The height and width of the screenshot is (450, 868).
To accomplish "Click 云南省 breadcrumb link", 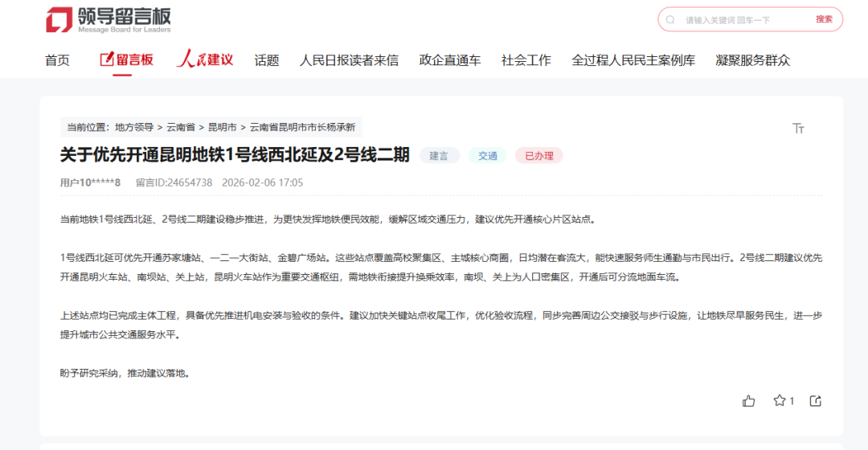I will [181, 127].
